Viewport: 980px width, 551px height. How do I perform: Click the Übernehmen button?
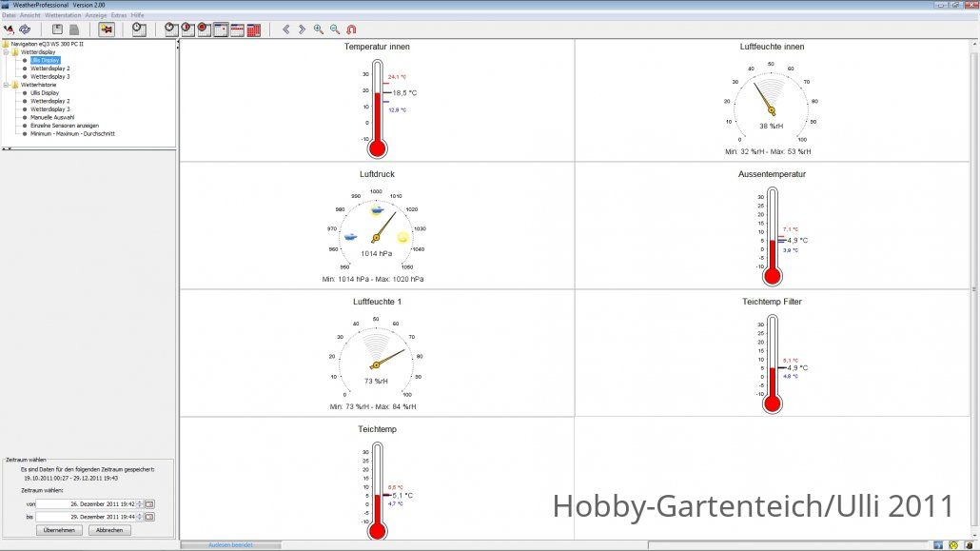point(59,530)
